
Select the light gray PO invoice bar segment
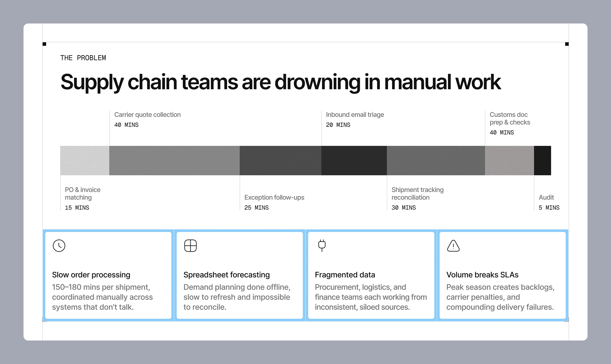click(x=85, y=161)
